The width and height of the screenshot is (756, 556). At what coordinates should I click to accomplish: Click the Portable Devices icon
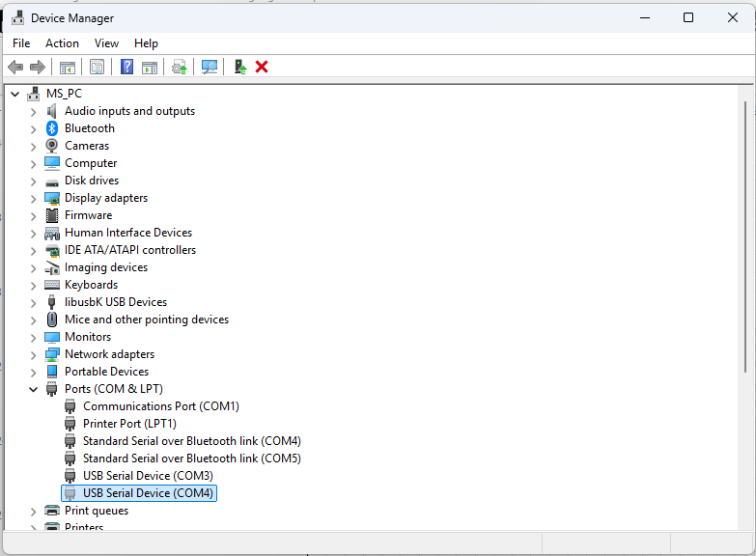52,372
